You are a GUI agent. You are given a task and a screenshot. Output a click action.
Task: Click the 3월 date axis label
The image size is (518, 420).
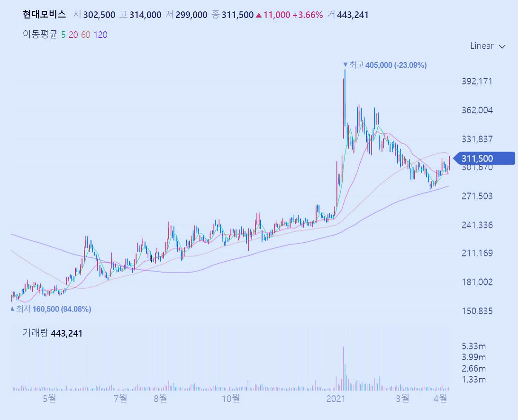[x=403, y=398]
